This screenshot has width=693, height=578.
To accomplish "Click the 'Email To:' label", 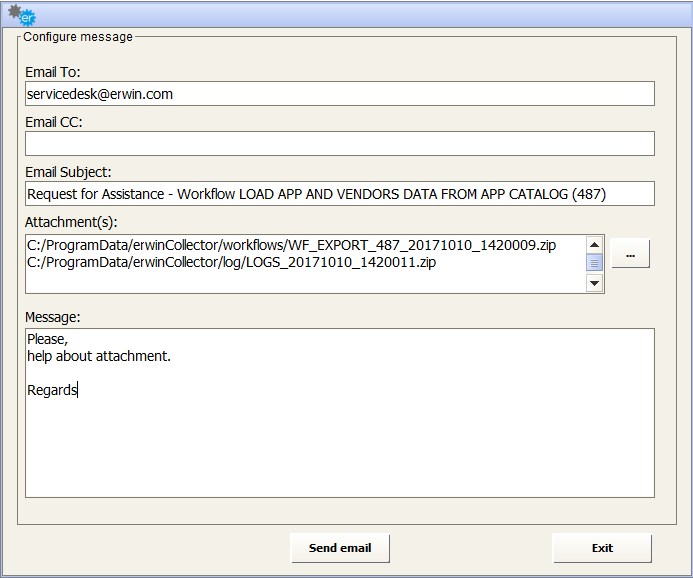I will point(53,72).
